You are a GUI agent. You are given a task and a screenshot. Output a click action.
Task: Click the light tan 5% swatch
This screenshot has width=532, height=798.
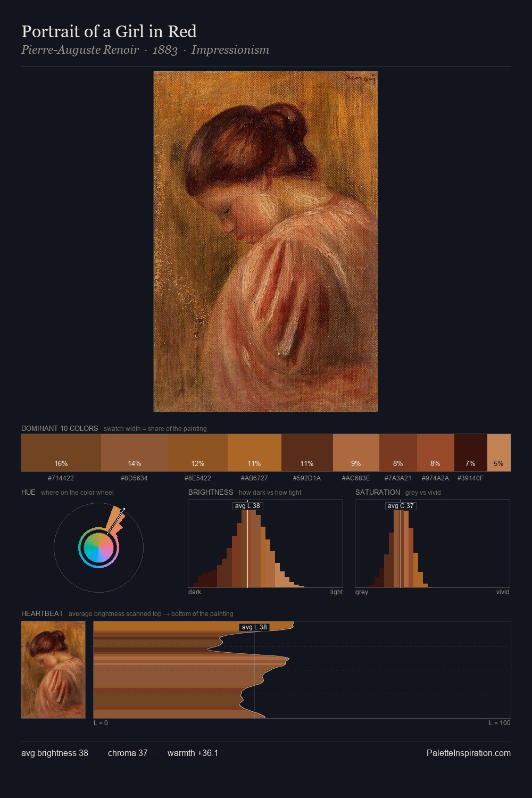499,453
